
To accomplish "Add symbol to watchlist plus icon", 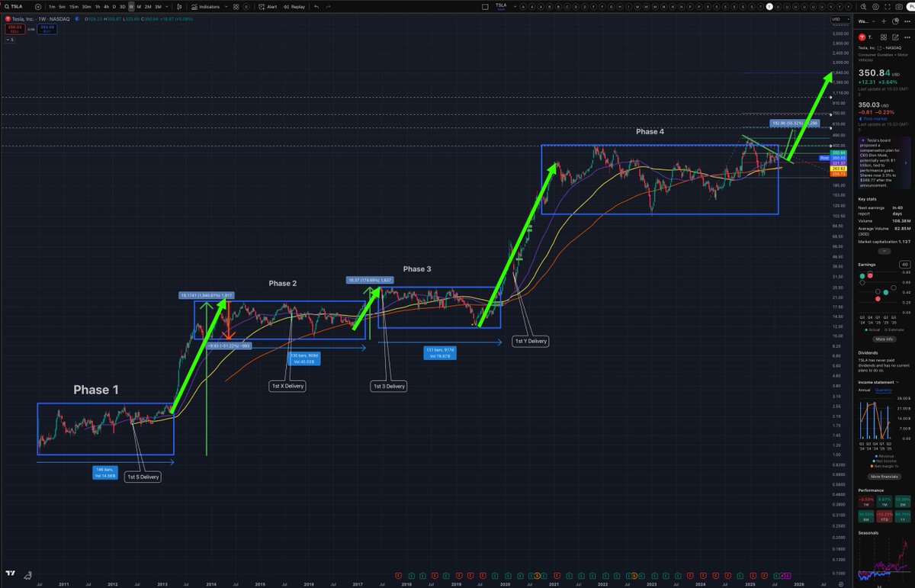I will [884, 21].
